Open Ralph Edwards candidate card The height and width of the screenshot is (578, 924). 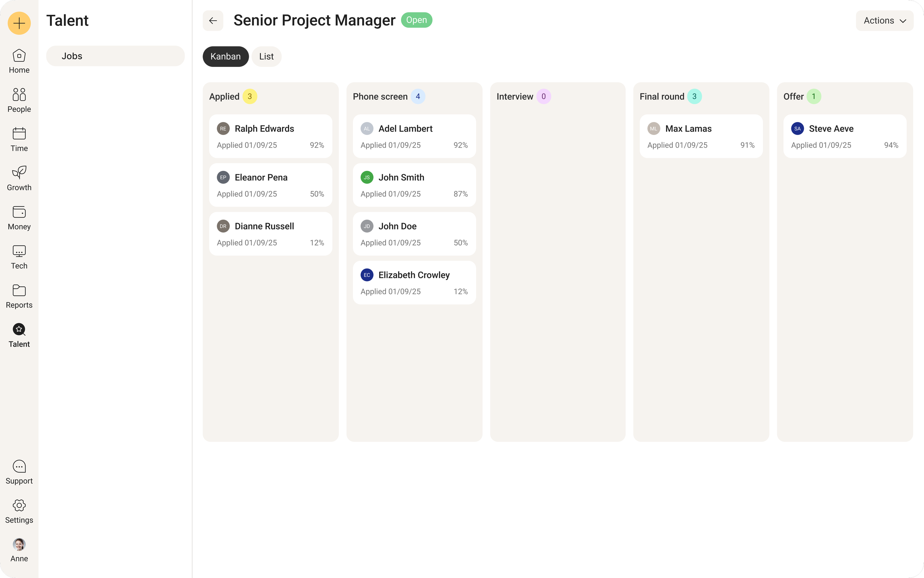tap(271, 136)
